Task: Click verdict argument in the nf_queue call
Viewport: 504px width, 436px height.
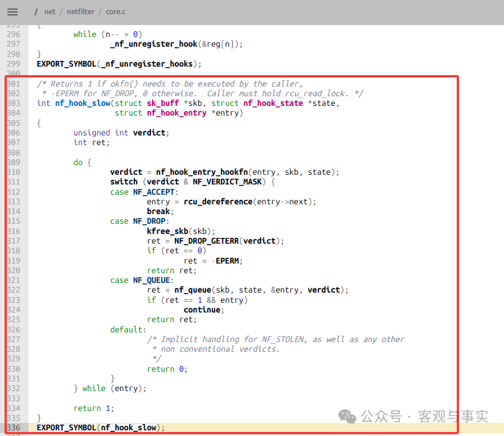Action: [x=323, y=290]
